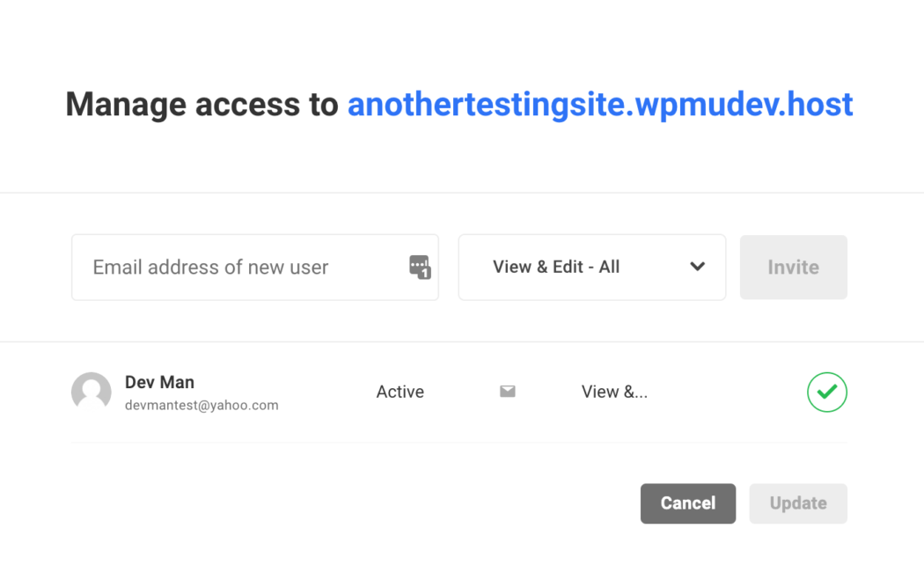Image resolution: width=924 pixels, height=587 pixels.
Task: Open anothertestingsite.wpmudev.host link
Action: [x=600, y=104]
